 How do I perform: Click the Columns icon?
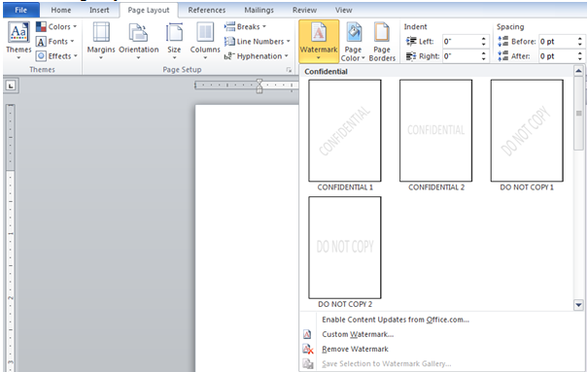coord(205,33)
